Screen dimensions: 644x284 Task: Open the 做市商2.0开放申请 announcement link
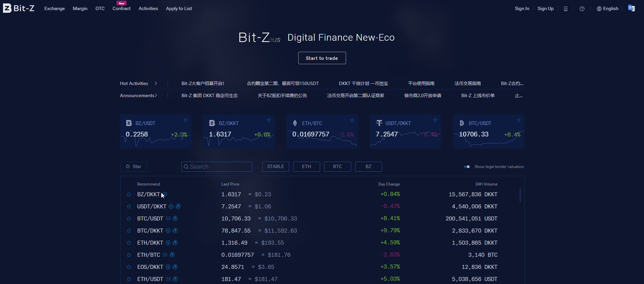423,95
